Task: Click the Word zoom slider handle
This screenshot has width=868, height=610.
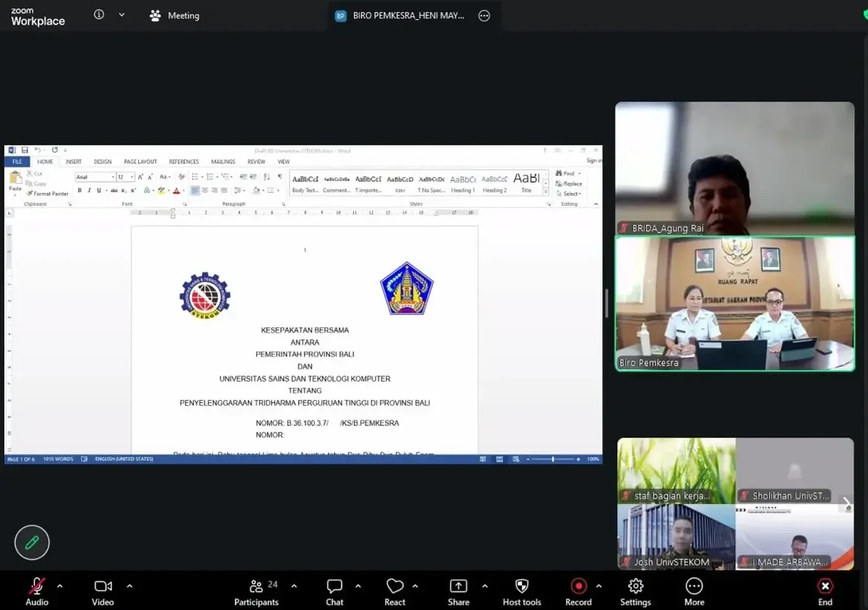Action: (553, 459)
